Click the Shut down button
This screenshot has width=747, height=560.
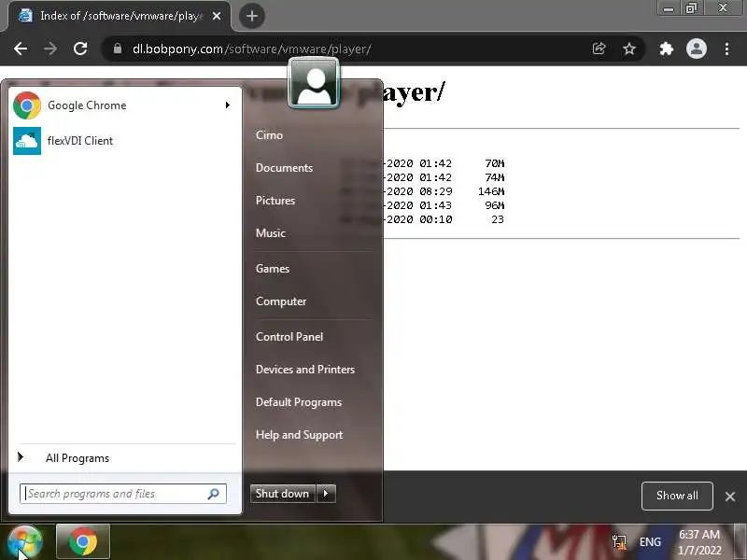pos(283,494)
